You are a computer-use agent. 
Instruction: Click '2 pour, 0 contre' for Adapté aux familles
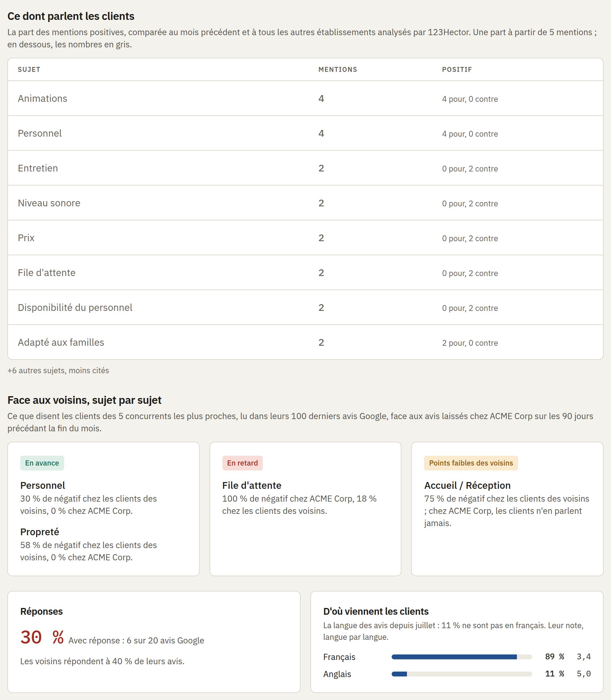pos(470,343)
